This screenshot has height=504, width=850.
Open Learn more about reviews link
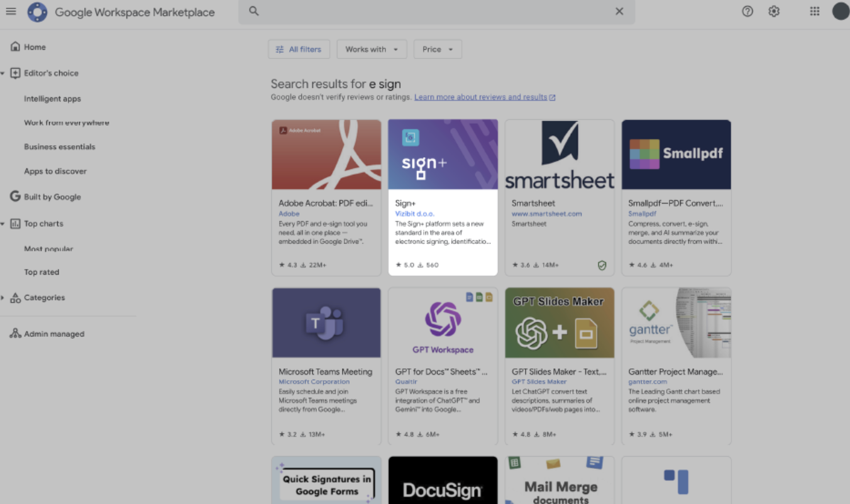485,97
